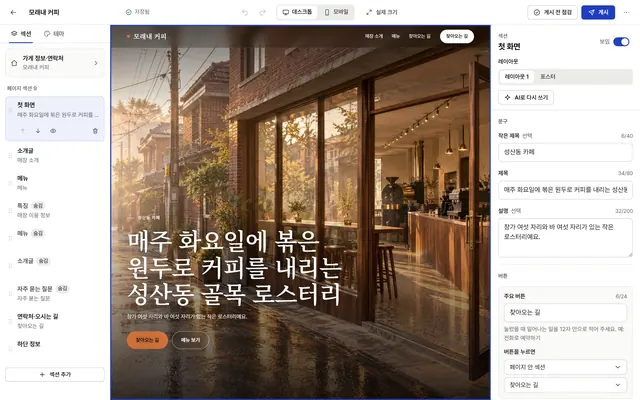Click the home icon in 가게 정보·연락처 card
This screenshot has height=400, width=640.
pos(14,63)
